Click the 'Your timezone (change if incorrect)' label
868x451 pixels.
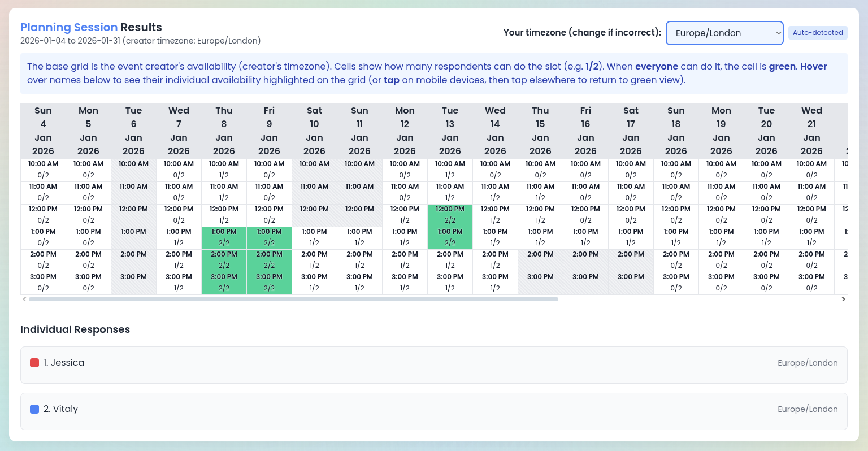pyautogui.click(x=582, y=33)
